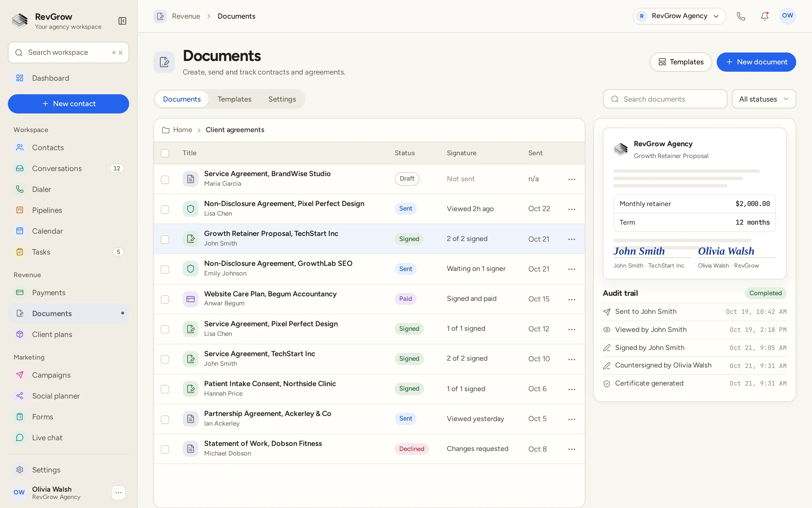The width and height of the screenshot is (812, 508).
Task: Collapse the sidebar panel icon
Action: [122, 21]
